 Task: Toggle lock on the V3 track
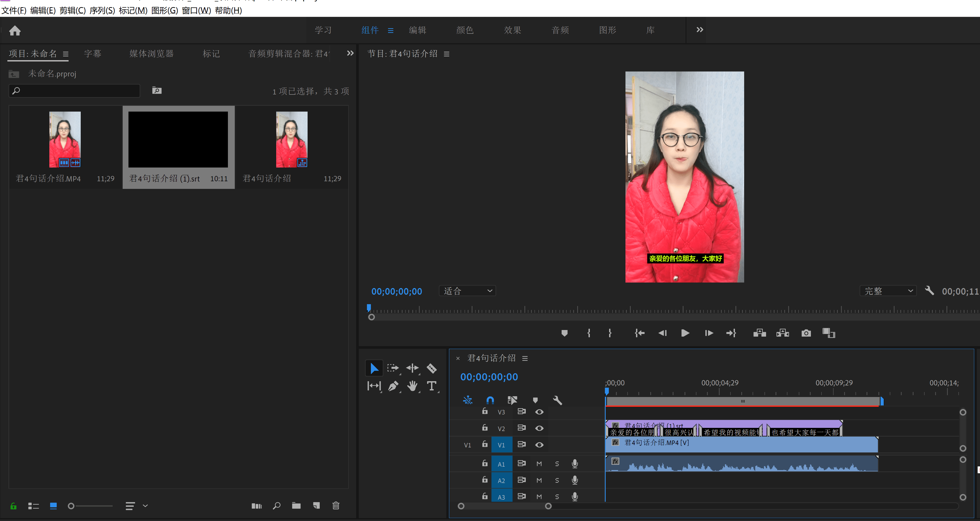[x=485, y=412]
